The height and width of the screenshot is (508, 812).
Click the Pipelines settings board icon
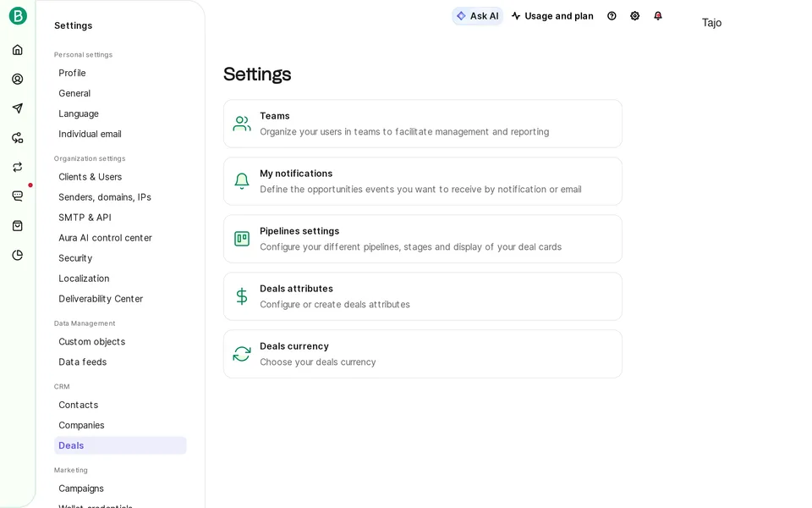tap(242, 239)
